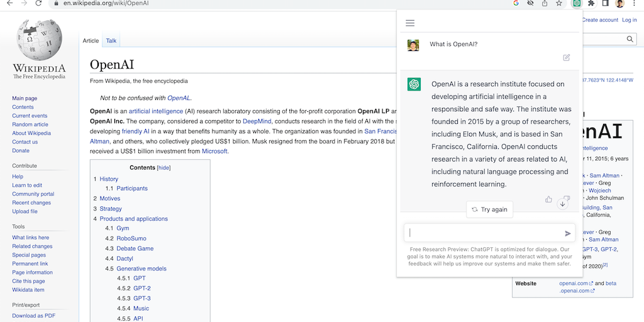Image resolution: width=644 pixels, height=322 pixels.
Task: Open the DeepMind link in the article
Action: pos(257,121)
